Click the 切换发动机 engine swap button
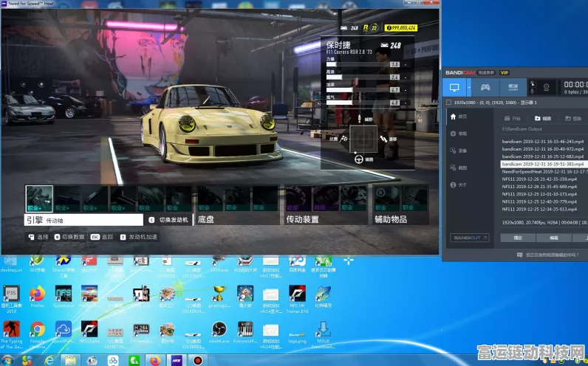588x366 pixels. 168,220
